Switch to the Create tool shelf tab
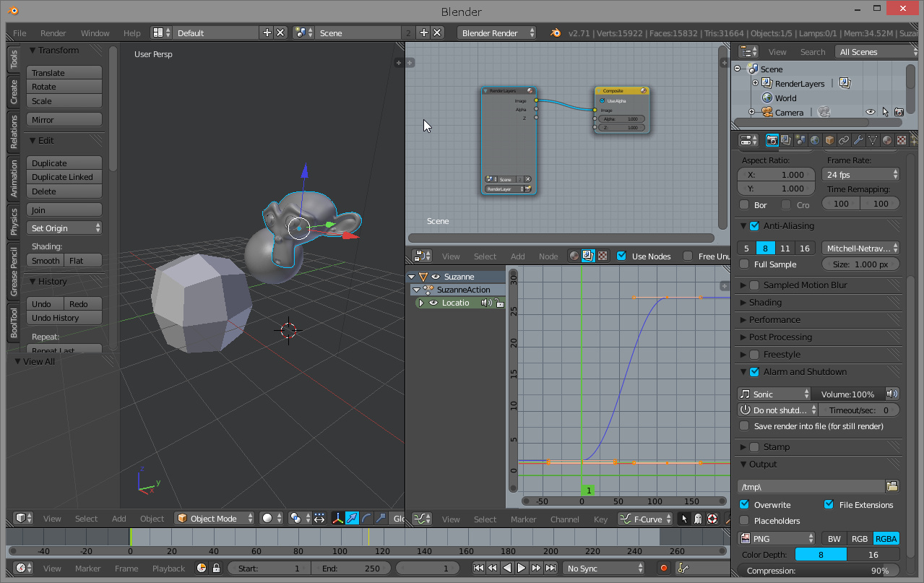This screenshot has width=924, height=583. pyautogui.click(x=14, y=92)
